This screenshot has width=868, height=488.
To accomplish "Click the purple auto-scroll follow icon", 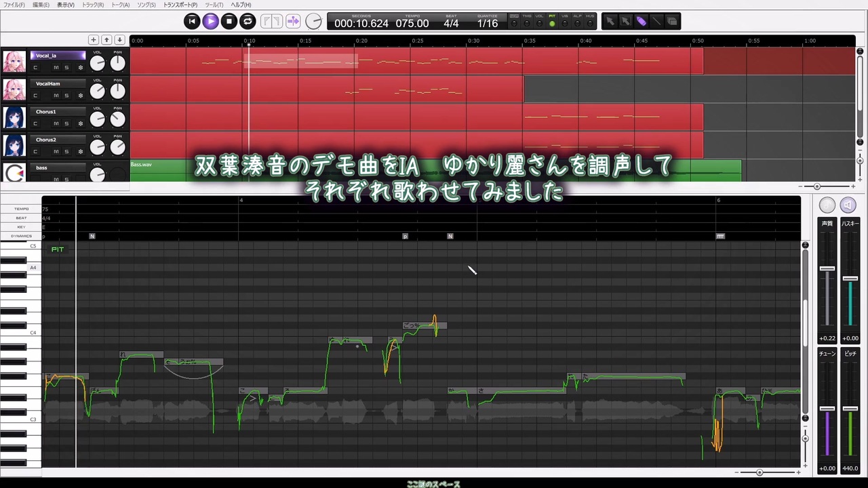I will pyautogui.click(x=293, y=21).
